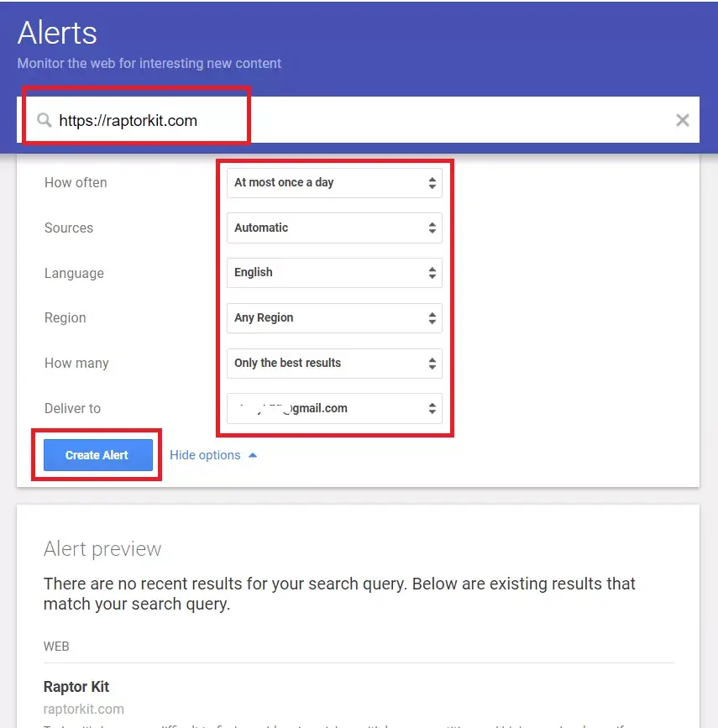Click 'Monitor the web for interesting new content' subtitle
Viewport: 718px width, 728px height.
[149, 63]
